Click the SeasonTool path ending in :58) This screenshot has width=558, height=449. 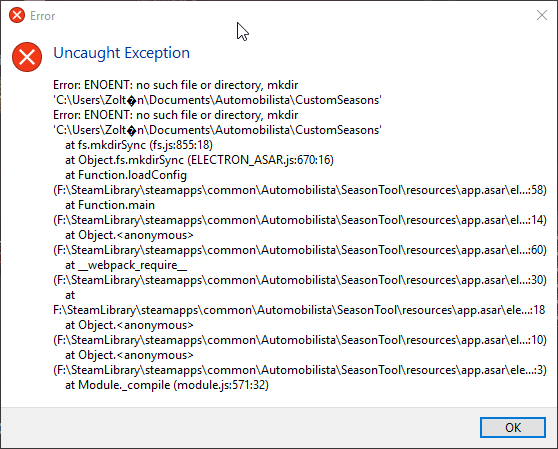pyautogui.click(x=300, y=190)
